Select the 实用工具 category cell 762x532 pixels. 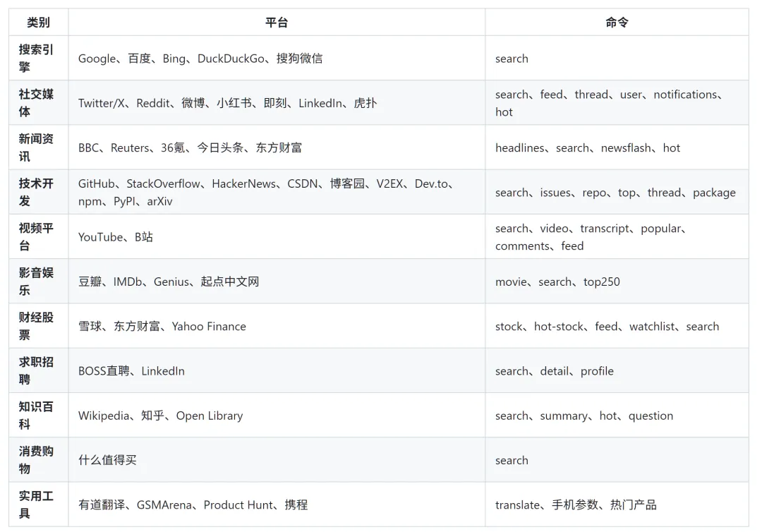(x=38, y=504)
